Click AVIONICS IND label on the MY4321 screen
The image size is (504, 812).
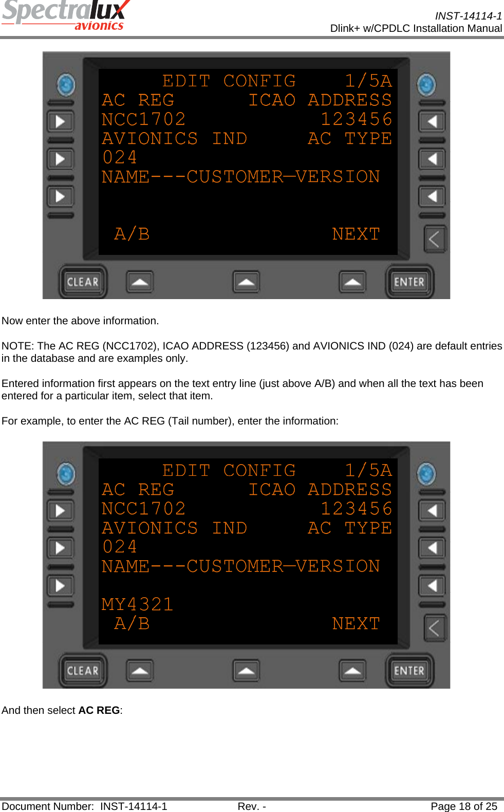175,528
